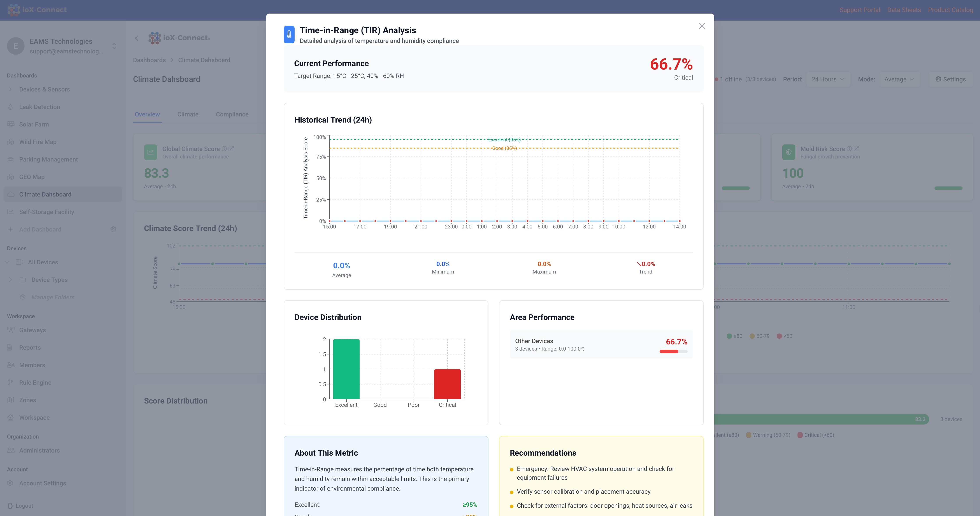Click the back arrow beside ioX-Connect logo

(x=137, y=38)
